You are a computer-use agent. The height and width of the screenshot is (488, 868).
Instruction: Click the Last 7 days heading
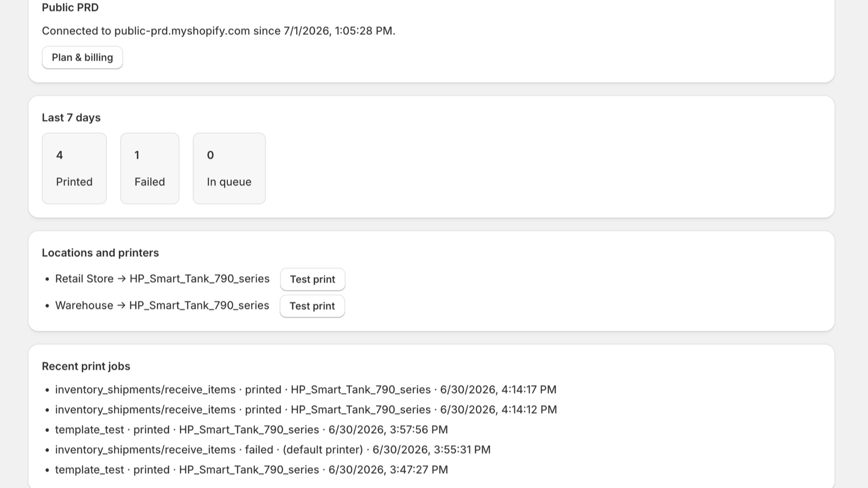[71, 118]
